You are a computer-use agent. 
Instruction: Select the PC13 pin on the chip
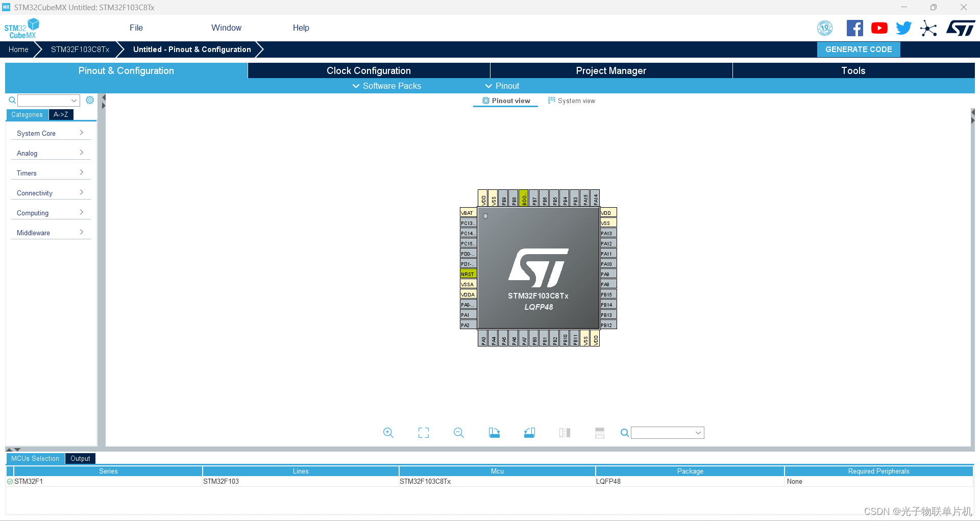tap(468, 223)
